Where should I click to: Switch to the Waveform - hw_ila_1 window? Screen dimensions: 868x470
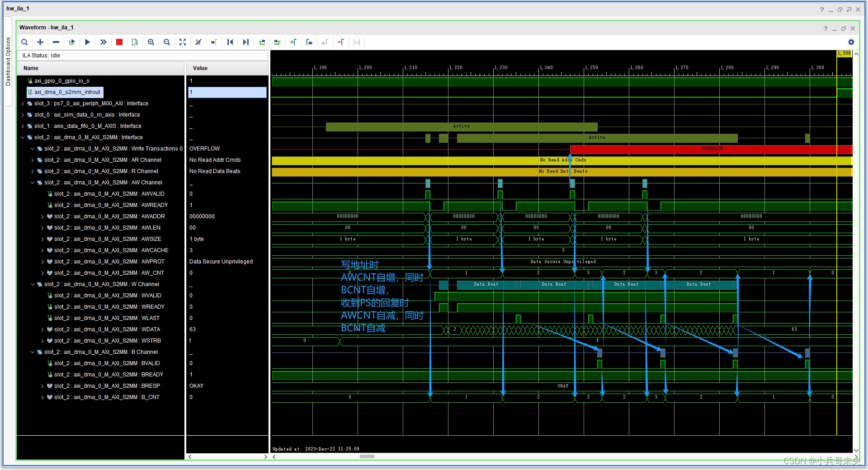click(47, 27)
